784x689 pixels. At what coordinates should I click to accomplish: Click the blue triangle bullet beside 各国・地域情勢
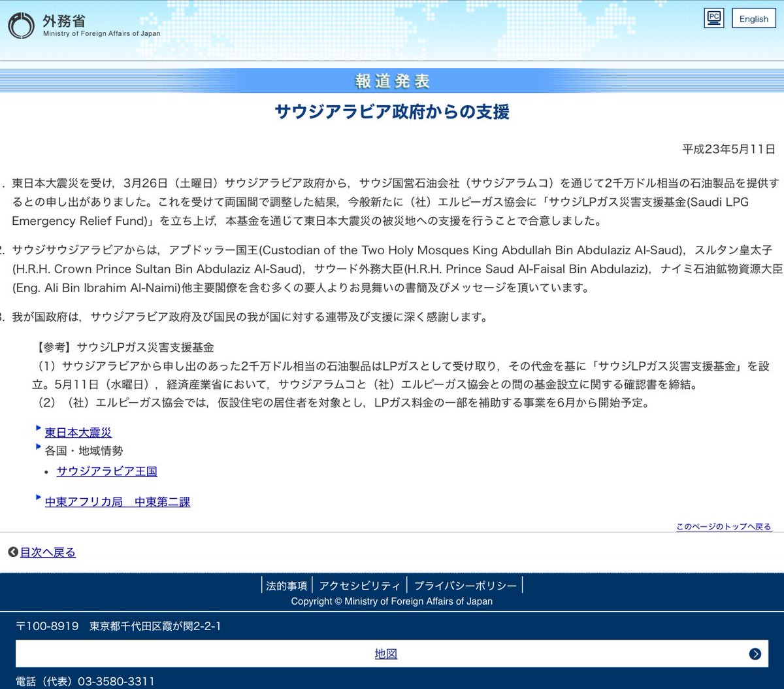pos(39,446)
